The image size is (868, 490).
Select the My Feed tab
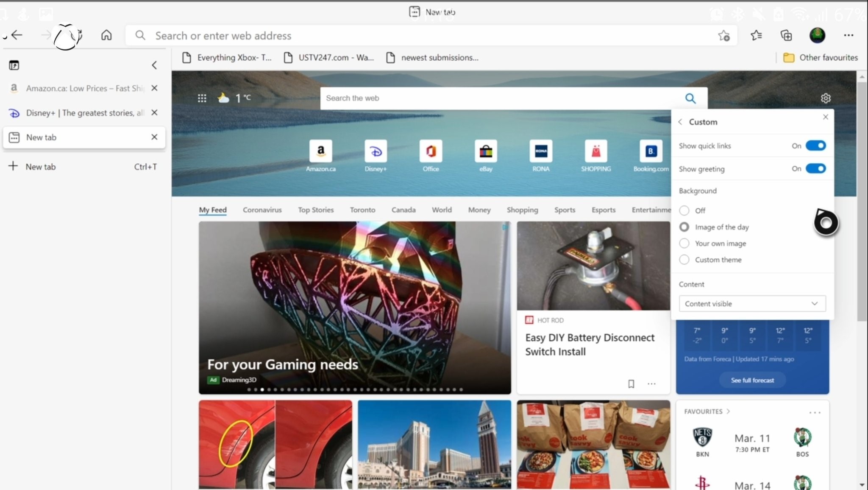coord(213,210)
